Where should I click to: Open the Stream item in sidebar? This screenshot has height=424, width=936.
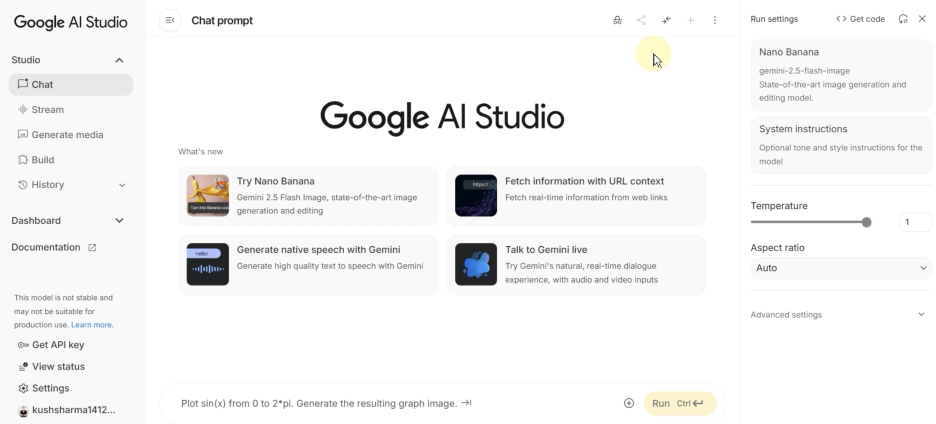point(70,109)
